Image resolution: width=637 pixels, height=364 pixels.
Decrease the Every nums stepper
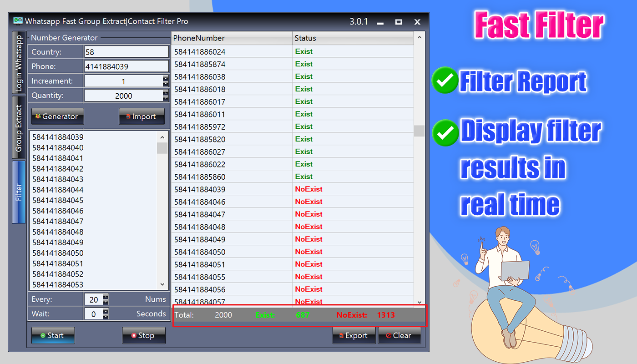[106, 302]
